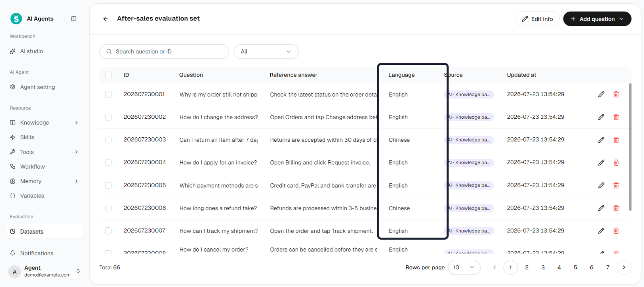Click the Language column header
Image resolution: width=644 pixels, height=287 pixels.
(x=402, y=75)
